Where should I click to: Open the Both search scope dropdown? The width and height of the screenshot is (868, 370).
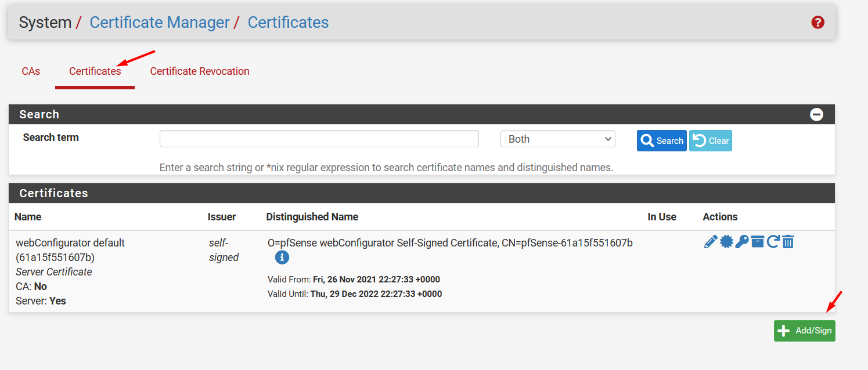pyautogui.click(x=557, y=139)
